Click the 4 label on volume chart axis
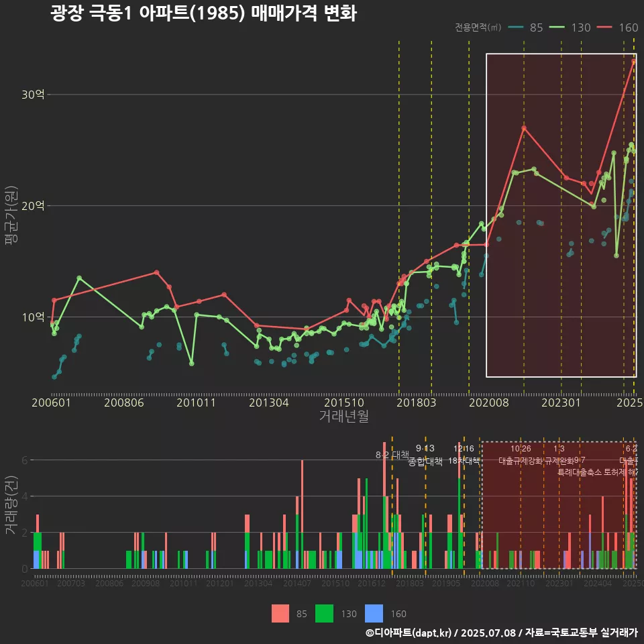The width and height of the screenshot is (644, 644). [25, 496]
